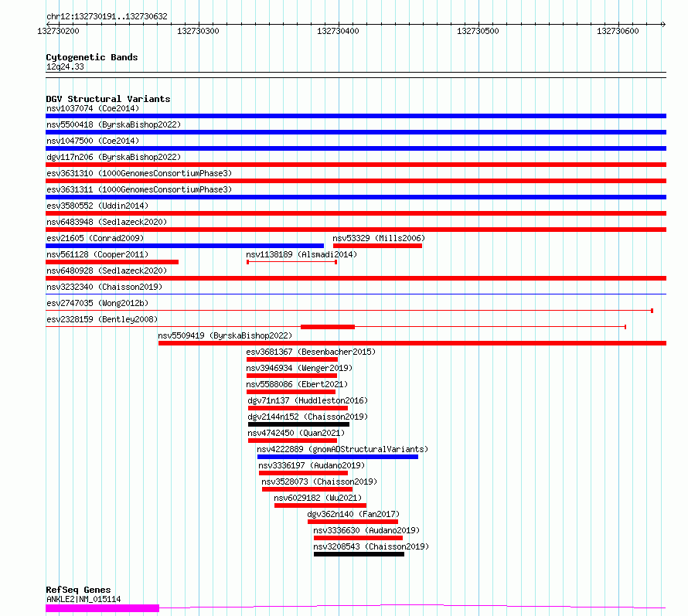Click the nsv1037074 (Coe2014) variant label
688x616 pixels.
(93, 108)
